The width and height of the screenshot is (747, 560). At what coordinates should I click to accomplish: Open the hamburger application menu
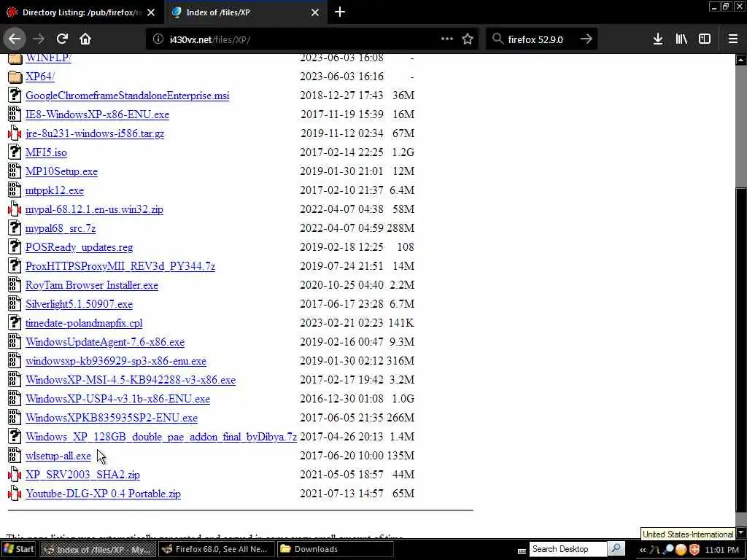733,39
